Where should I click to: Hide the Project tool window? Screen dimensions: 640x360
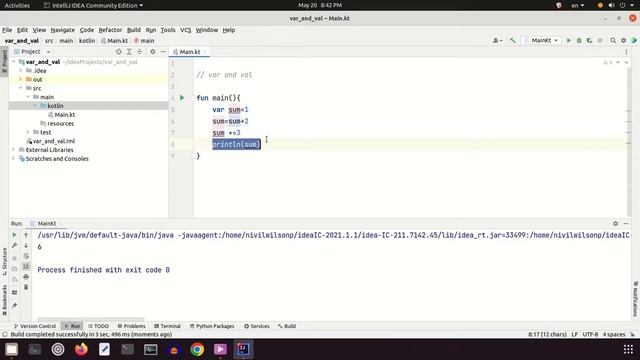click(x=163, y=52)
